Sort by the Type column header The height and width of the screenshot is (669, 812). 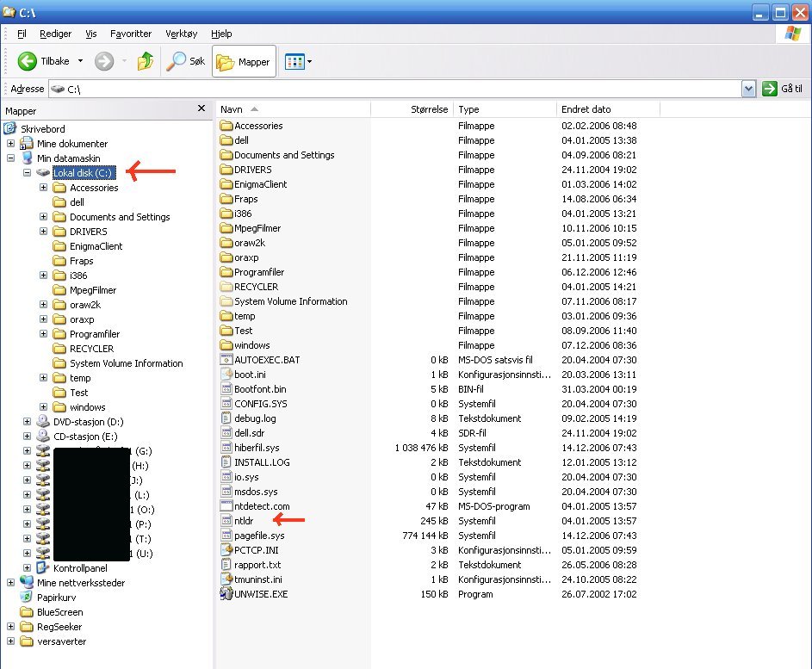tap(505, 109)
